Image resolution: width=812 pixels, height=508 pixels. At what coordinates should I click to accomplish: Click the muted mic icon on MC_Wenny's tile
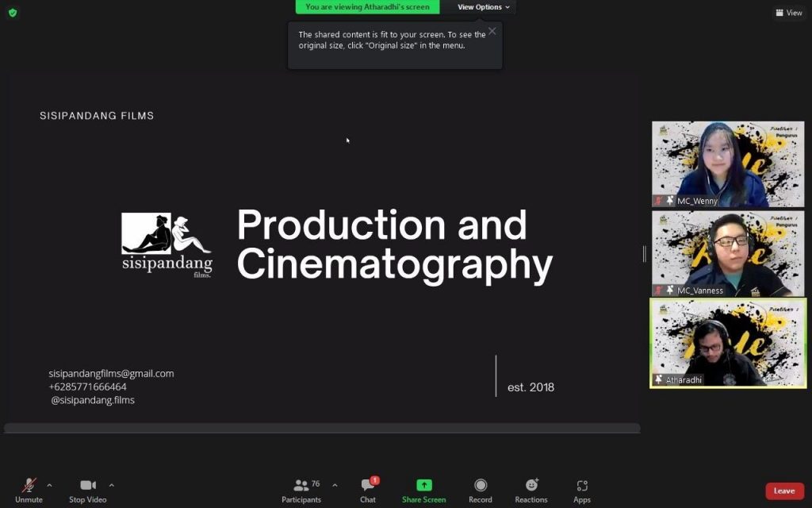[659, 200]
